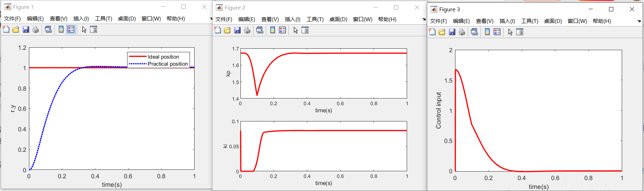Open 查看(V) menu in Figure 1
The image size is (644, 191).
(x=59, y=19)
